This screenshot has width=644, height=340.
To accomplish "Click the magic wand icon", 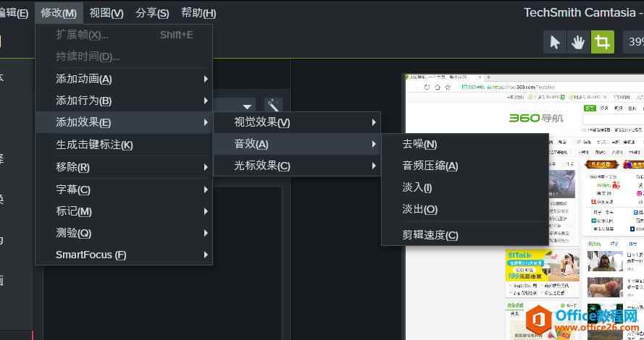I will coord(273,106).
